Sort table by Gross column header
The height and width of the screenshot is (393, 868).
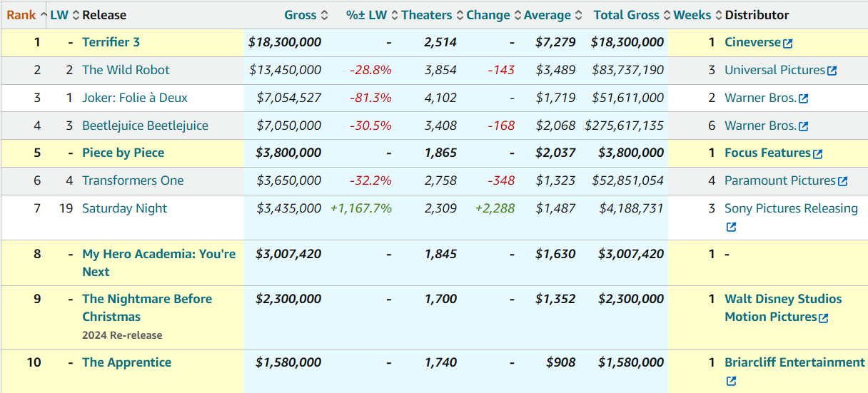pos(301,15)
